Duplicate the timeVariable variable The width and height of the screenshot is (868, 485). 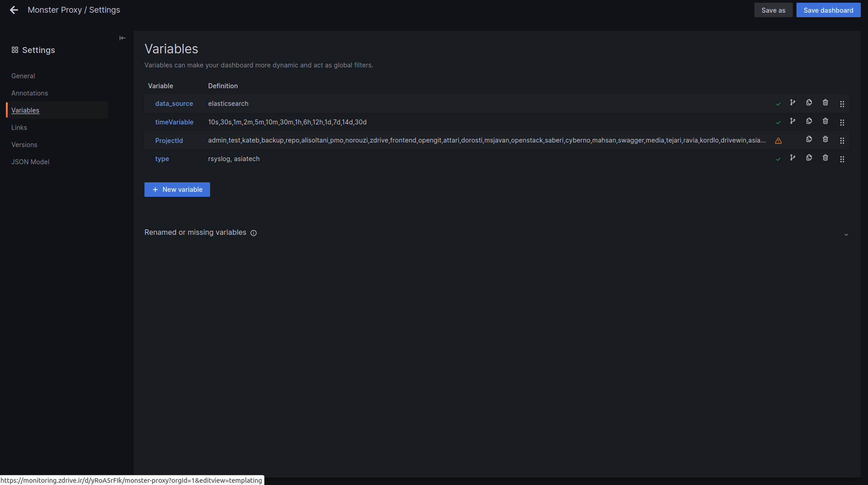(x=809, y=121)
